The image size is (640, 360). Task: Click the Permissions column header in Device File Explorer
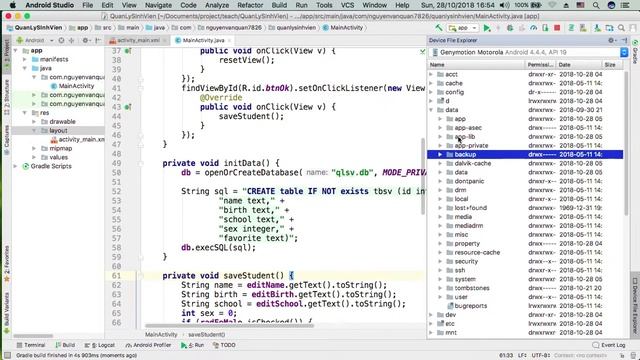(x=540, y=65)
